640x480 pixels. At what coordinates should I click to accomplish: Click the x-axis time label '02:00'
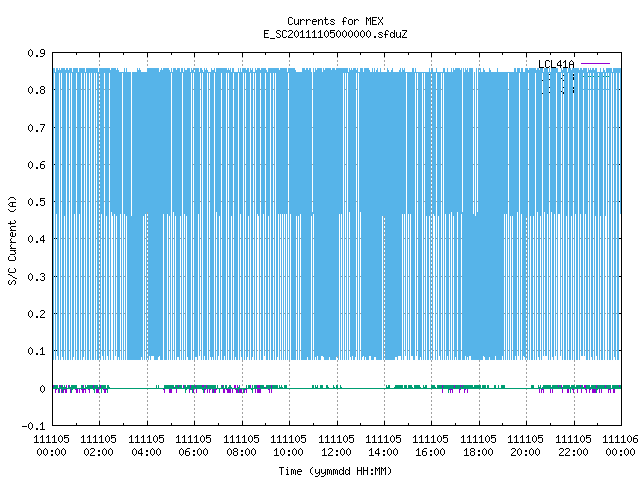pyautogui.click(x=98, y=452)
